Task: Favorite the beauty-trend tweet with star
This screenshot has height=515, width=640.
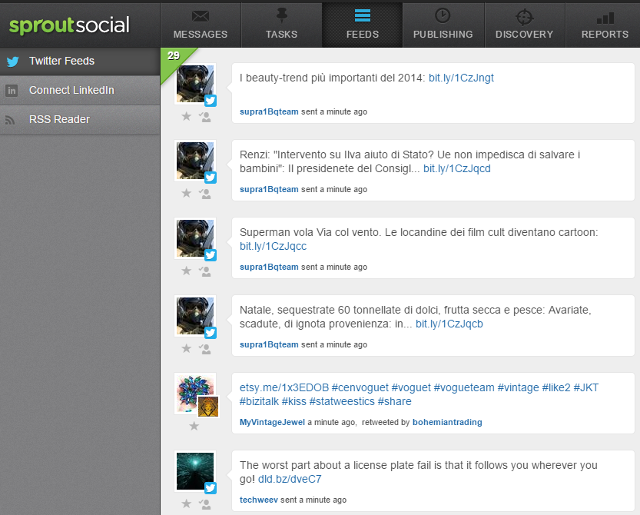Action: 187,116
